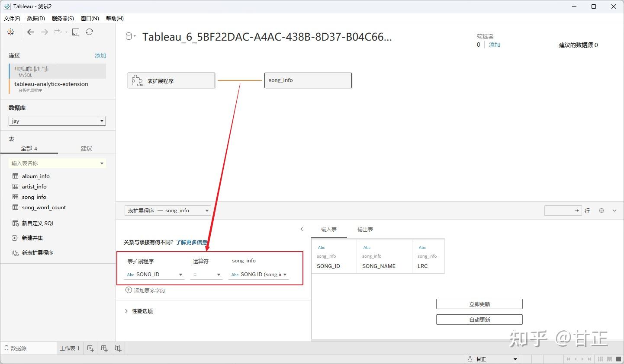Click the 立即更新 button

(479, 304)
